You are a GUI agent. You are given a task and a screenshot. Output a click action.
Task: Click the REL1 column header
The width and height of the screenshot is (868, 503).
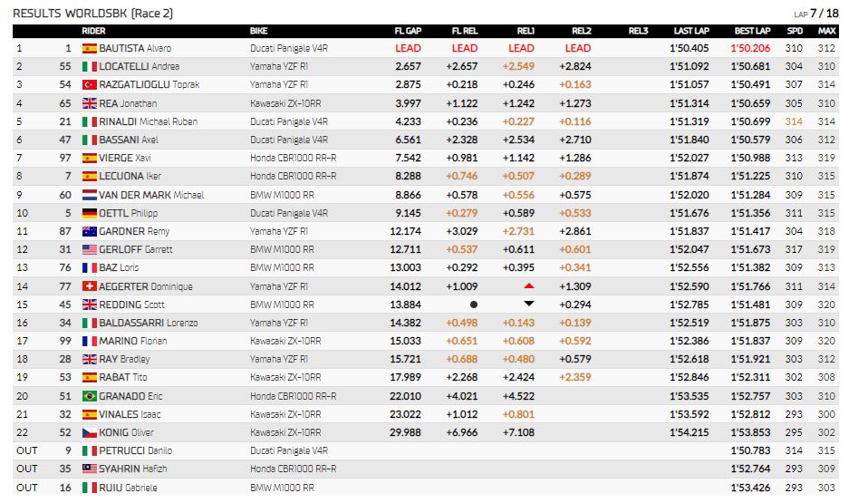(x=526, y=31)
